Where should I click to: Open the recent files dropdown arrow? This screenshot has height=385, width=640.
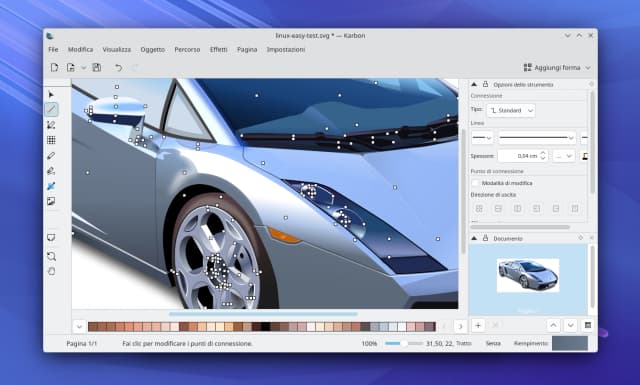(84, 68)
